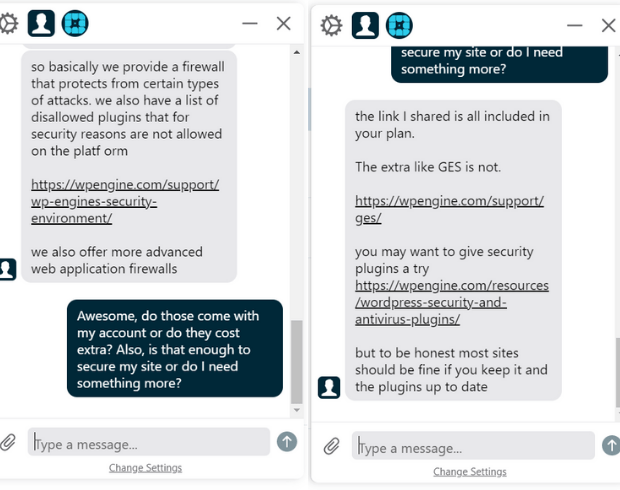Open wp-engines-security-environment support link
Viewport: 620px width, 490px height.
pyautogui.click(x=125, y=201)
